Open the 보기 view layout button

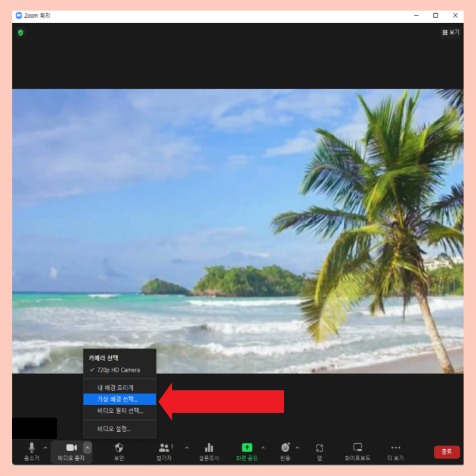click(x=451, y=33)
